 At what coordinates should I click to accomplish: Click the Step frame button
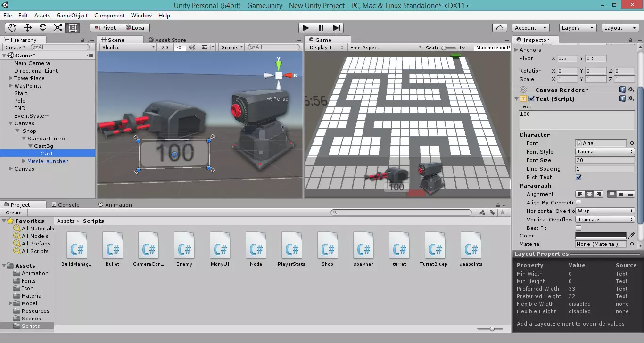coord(336,28)
